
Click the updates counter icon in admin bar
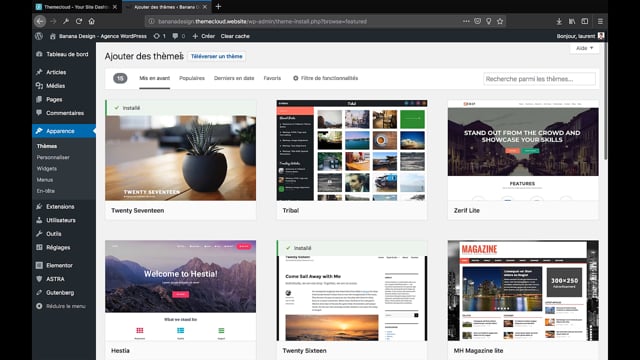pyautogui.click(x=159, y=36)
